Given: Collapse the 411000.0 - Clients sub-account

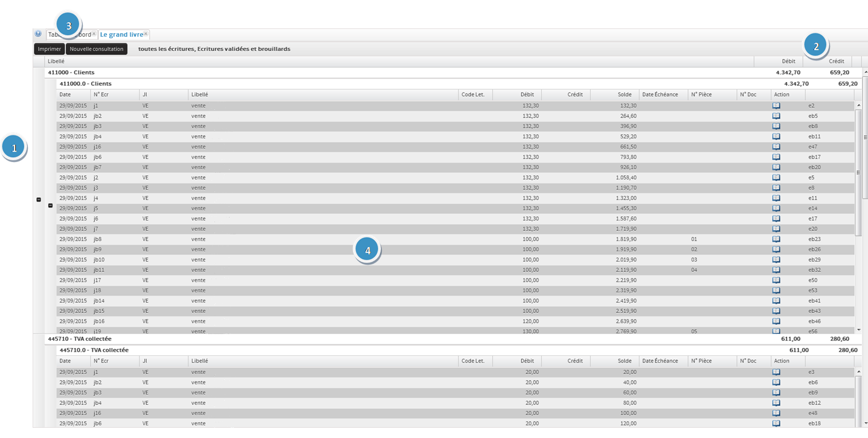Looking at the screenshot, I should (x=50, y=206).
